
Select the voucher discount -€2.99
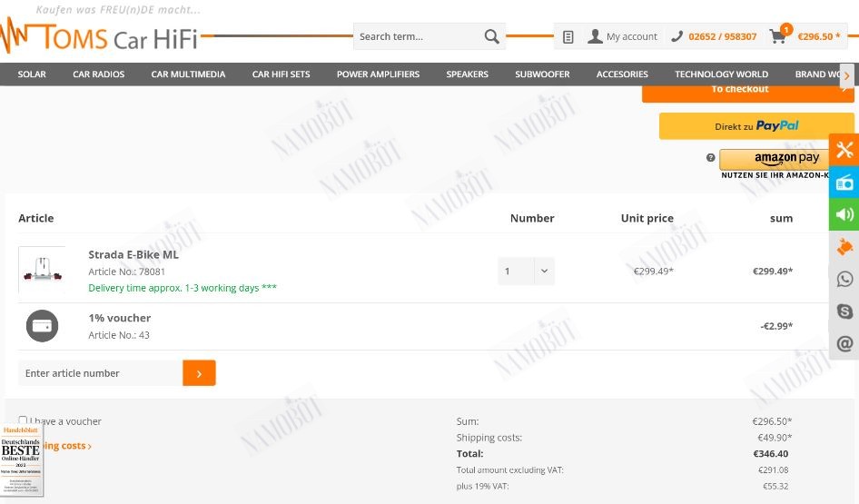pos(776,326)
